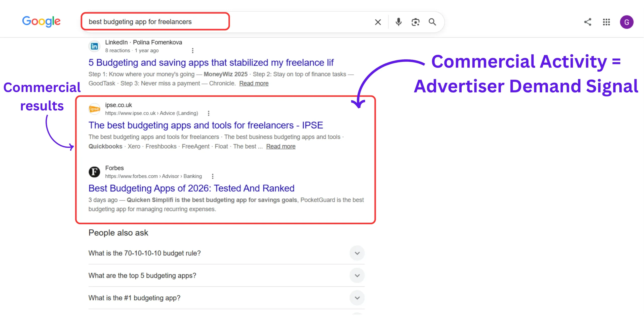This screenshot has height=322, width=644.
Task: Click the share icon
Action: coord(587,22)
